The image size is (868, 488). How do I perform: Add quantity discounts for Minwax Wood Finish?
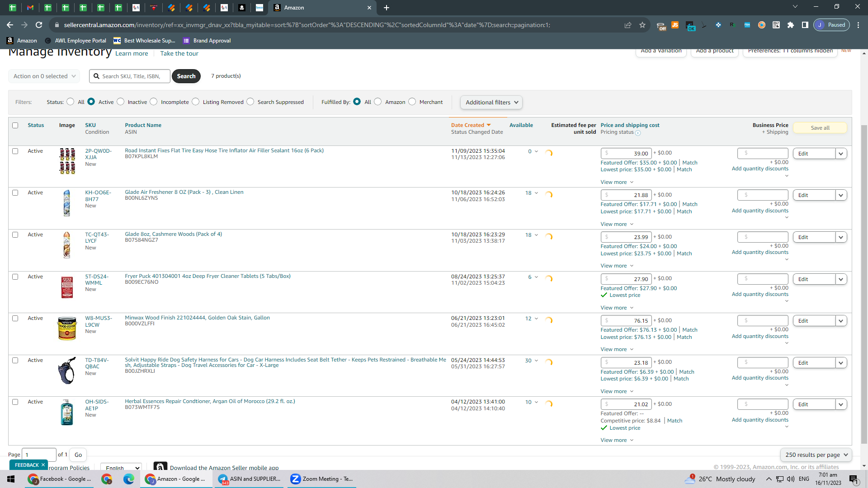coord(760,336)
